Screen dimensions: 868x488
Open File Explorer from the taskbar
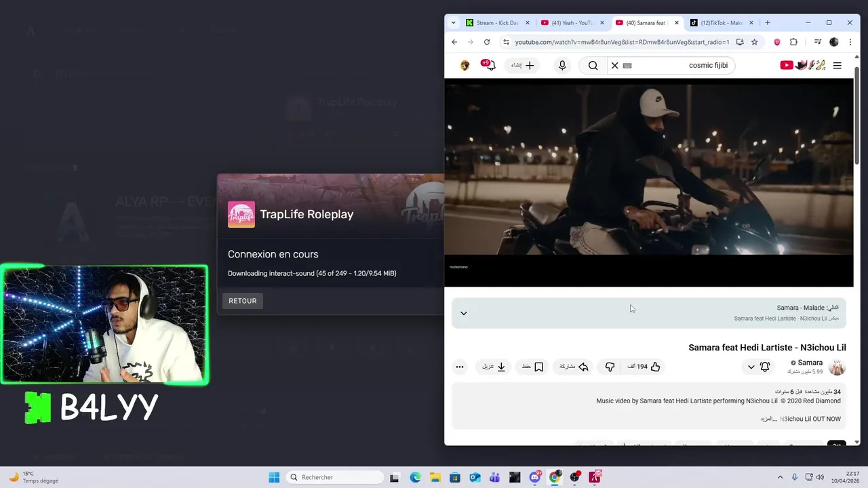(435, 477)
